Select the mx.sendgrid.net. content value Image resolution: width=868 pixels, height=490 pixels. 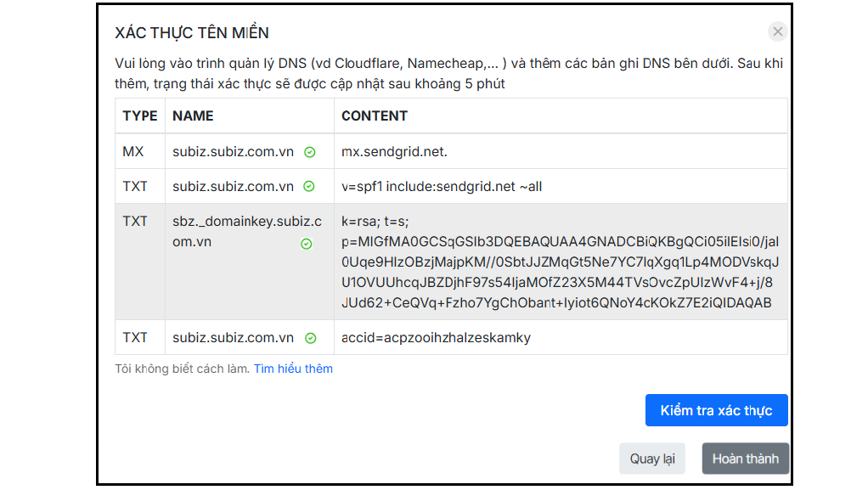pyautogui.click(x=394, y=152)
